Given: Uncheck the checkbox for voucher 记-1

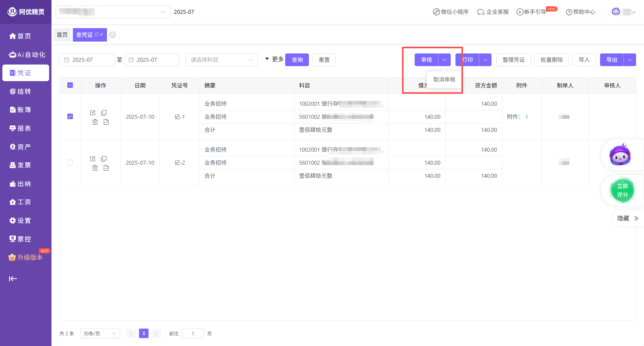Looking at the screenshot, I should 70,116.
